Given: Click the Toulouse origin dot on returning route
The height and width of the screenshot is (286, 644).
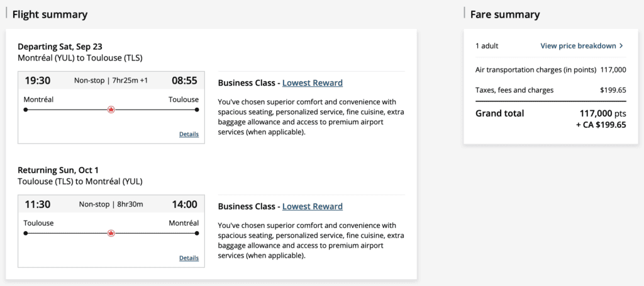Looking at the screenshot, I should click(x=26, y=233).
